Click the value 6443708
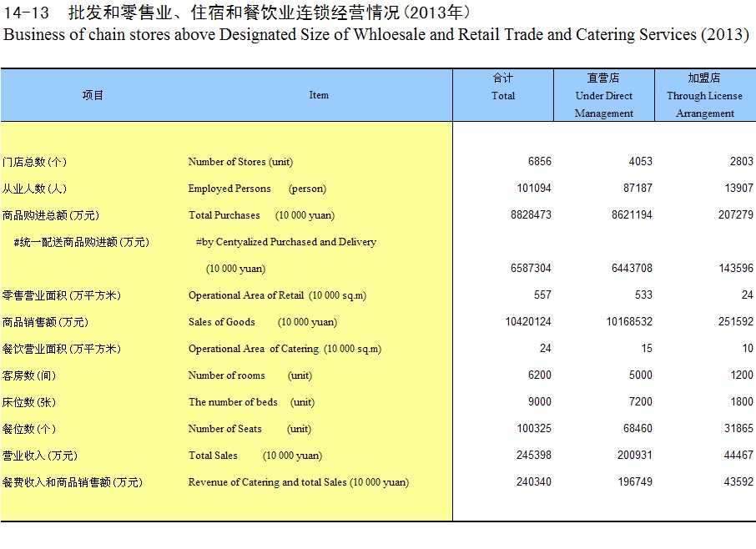The image size is (756, 549). coord(632,268)
